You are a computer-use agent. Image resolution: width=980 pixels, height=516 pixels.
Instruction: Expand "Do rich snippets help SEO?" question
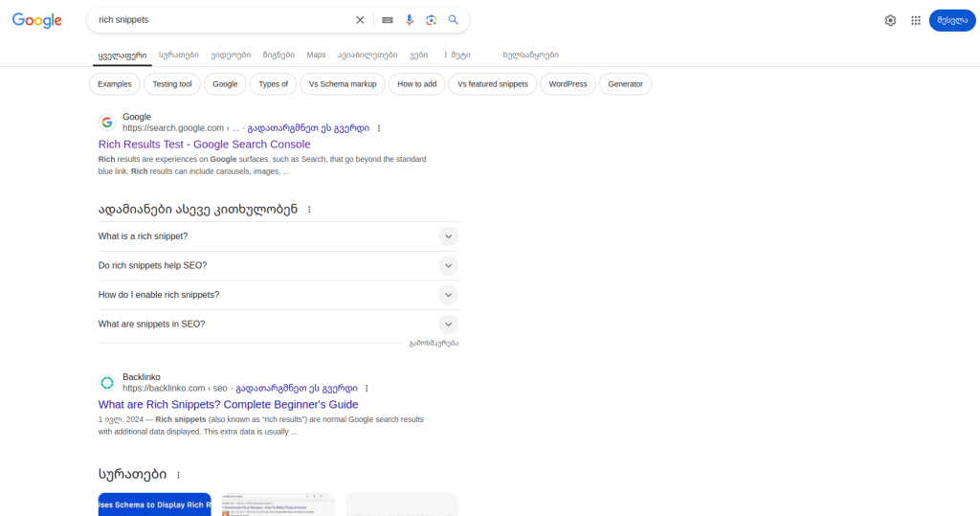click(448, 266)
